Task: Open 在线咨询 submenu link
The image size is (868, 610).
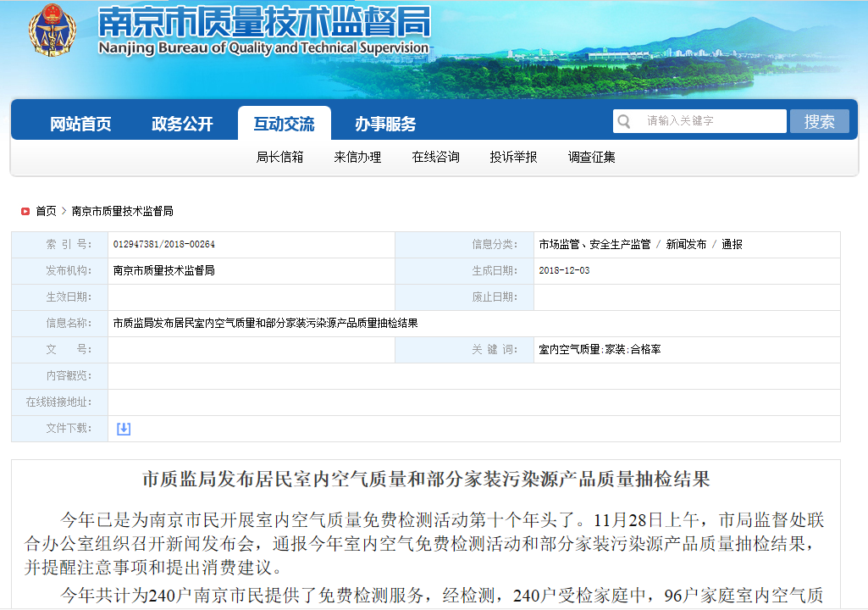Action: click(x=435, y=157)
